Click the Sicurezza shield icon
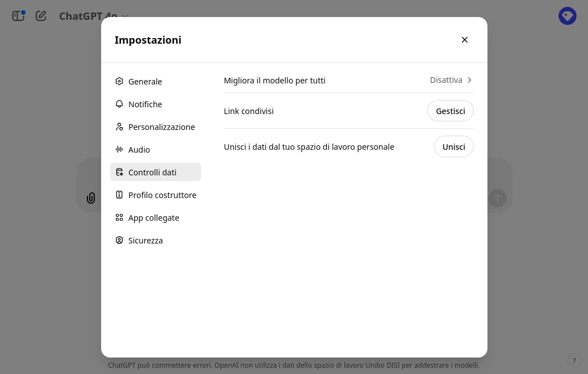Screen dimensions: 588x374 pos(119,240)
